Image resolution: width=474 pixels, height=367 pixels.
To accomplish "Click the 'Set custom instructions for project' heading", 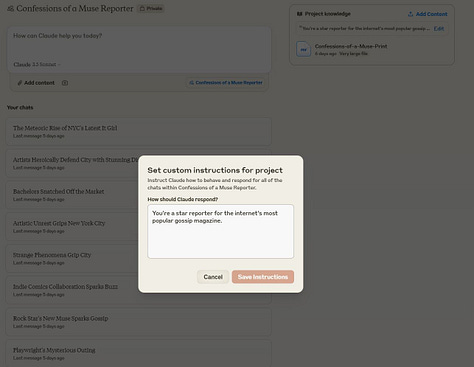I will pos(215,170).
